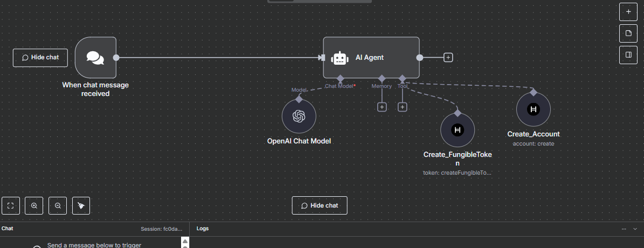Add another Tool to the AI Agent
The width and height of the screenshot is (644, 248).
(402, 107)
